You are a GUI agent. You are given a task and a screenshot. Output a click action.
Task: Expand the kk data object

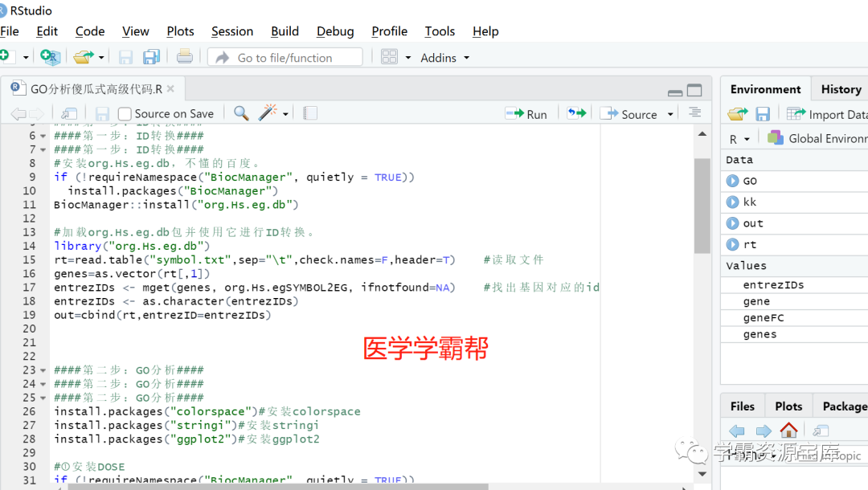click(x=732, y=202)
